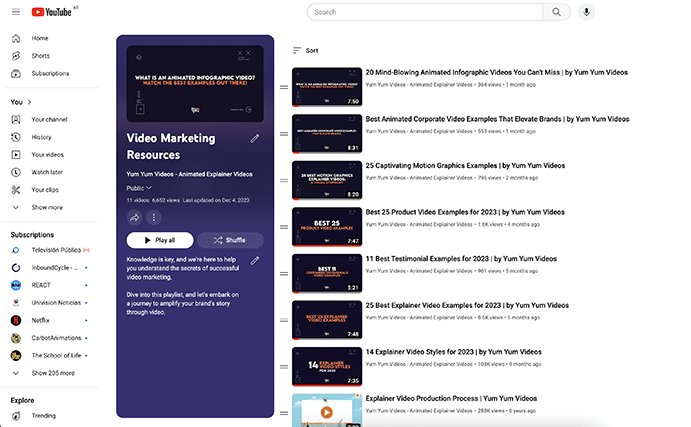
Task: Grab reorder handle for 20 Mind-Blowing video
Action: [x=284, y=87]
